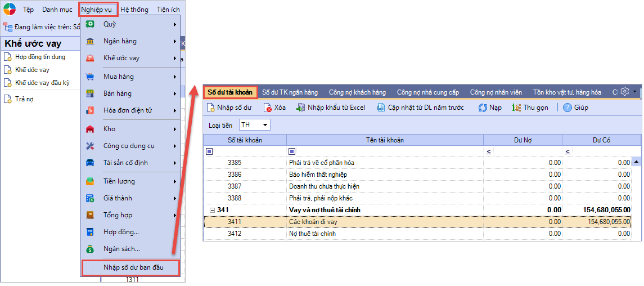Open the settings gear icon in tab bar
644x286 pixels.
tap(625, 92)
